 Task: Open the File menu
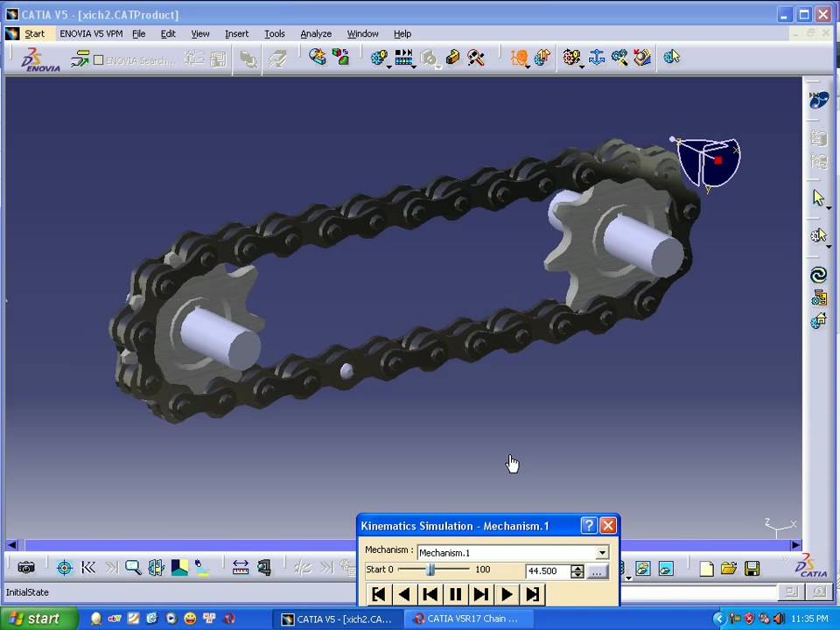click(x=139, y=34)
